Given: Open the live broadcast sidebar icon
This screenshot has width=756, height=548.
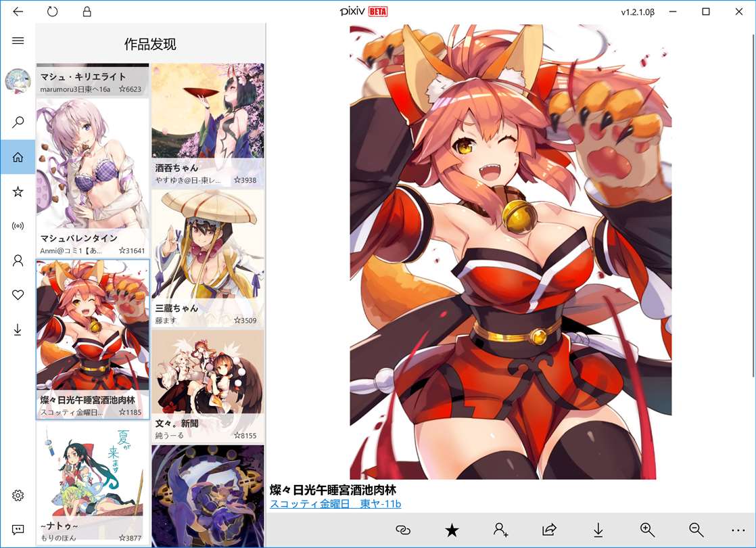Looking at the screenshot, I should click(18, 226).
